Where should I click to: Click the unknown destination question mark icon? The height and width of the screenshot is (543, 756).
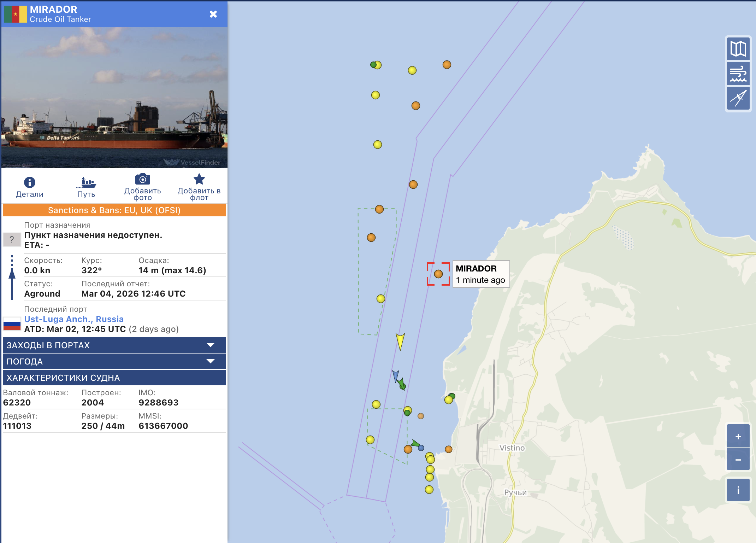click(x=12, y=240)
